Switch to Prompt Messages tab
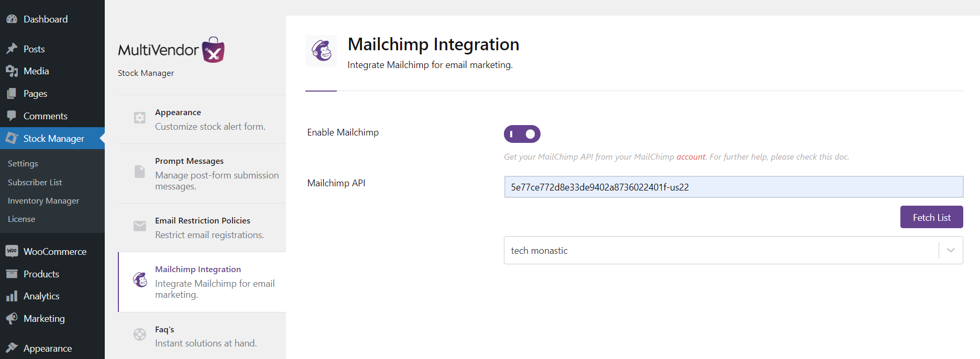The width and height of the screenshot is (980, 359). 202,173
